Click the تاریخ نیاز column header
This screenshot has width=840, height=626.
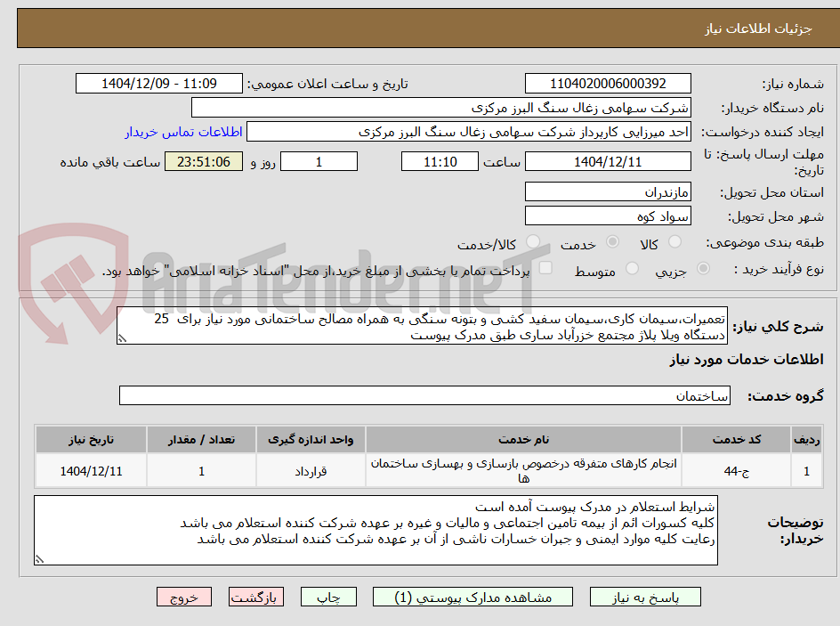[91, 440]
